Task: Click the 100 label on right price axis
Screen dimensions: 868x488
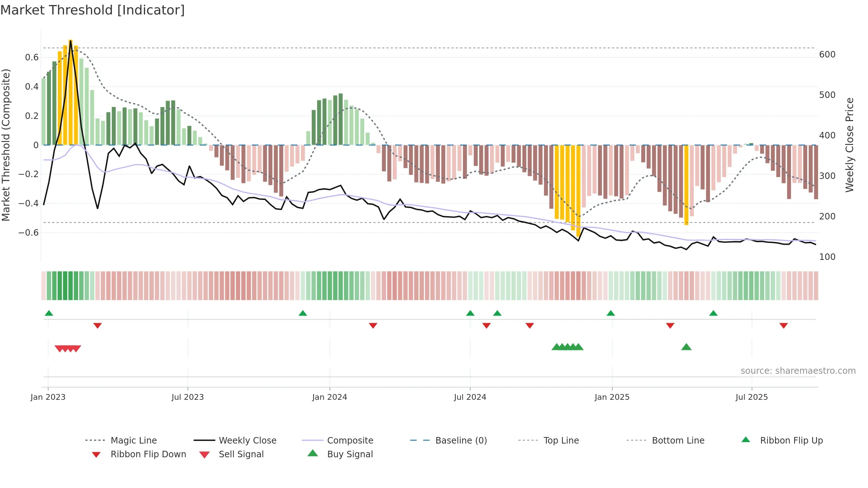Action: (827, 257)
